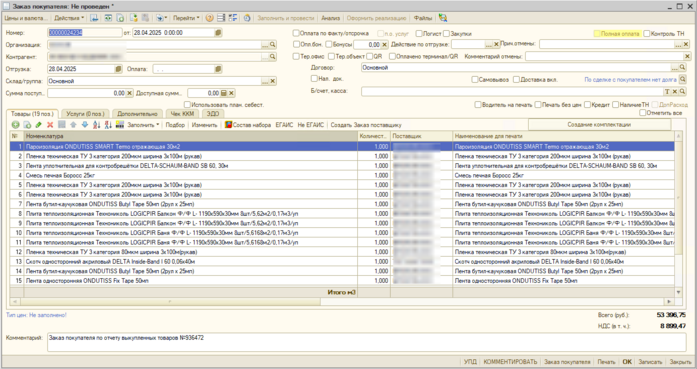This screenshot has width=697, height=369.
Task: Click Создать Заказ поставщику button
Action: (366, 125)
